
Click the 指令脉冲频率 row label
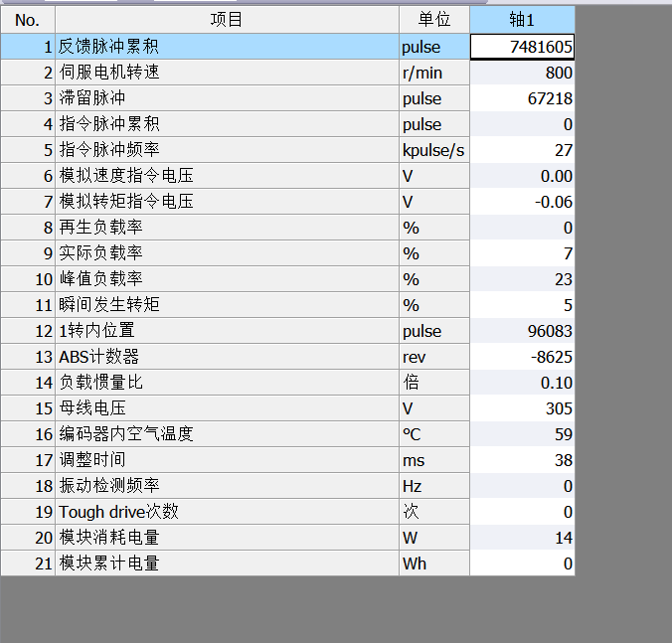(109, 150)
